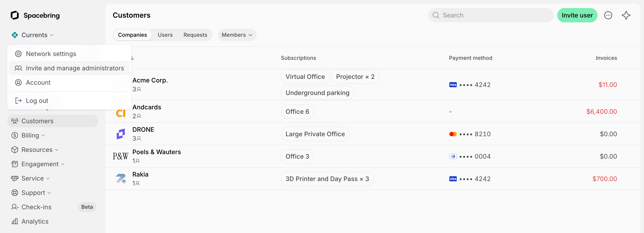This screenshot has width=644, height=233.
Task: Click the 3D Printer and Day Pass chip
Action: pos(327,179)
